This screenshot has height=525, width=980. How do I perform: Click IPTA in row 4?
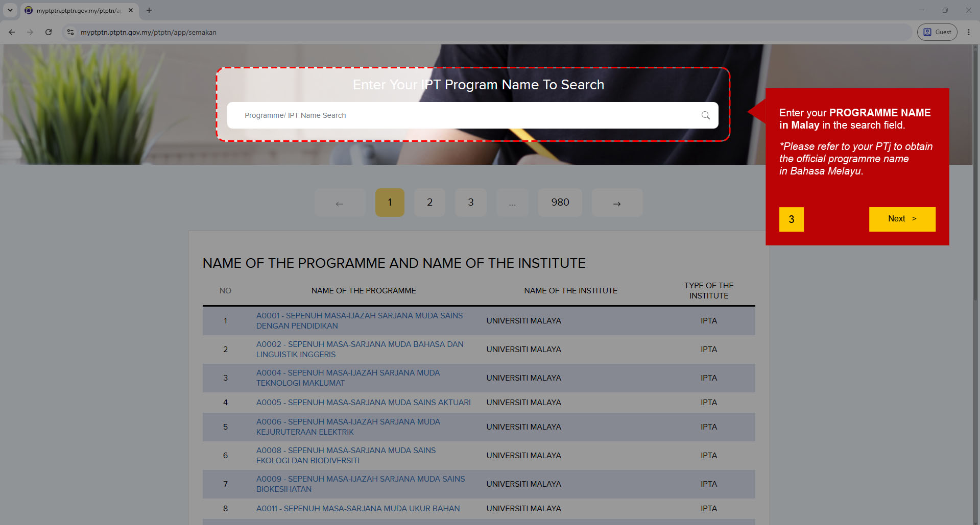(x=709, y=403)
